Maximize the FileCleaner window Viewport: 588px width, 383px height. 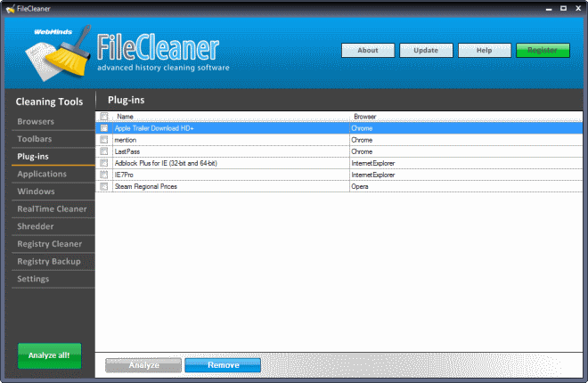point(563,8)
